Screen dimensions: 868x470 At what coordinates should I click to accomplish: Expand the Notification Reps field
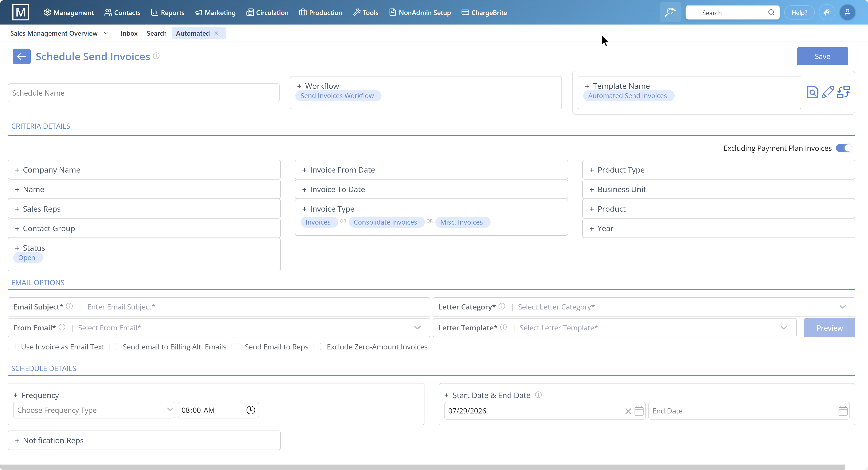tap(144, 440)
